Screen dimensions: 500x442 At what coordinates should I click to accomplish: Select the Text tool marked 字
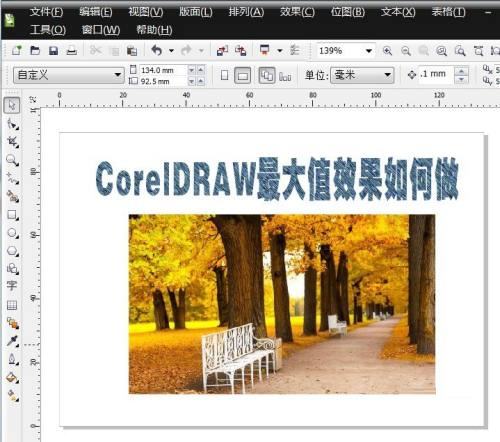click(x=12, y=286)
